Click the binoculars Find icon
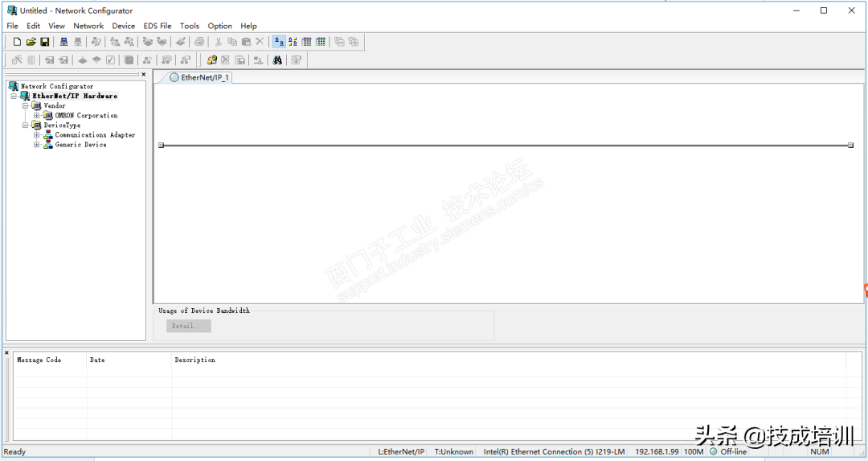Screen dimensions: 868x461 (277, 60)
